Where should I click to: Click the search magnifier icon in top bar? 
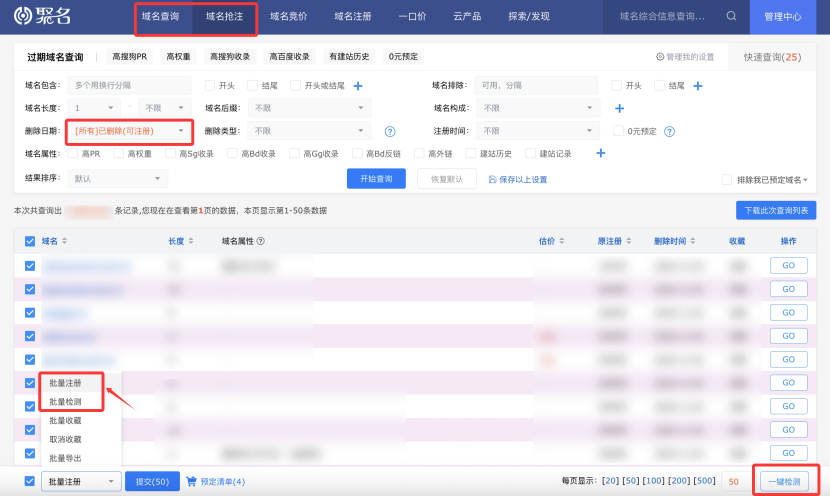[731, 16]
